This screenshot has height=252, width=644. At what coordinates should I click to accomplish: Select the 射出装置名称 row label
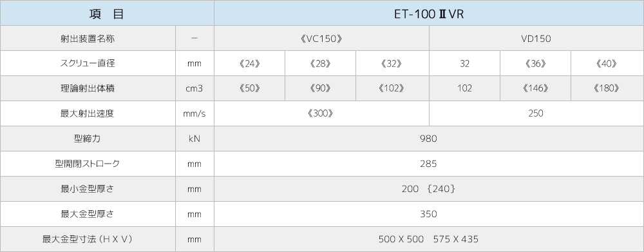point(88,38)
